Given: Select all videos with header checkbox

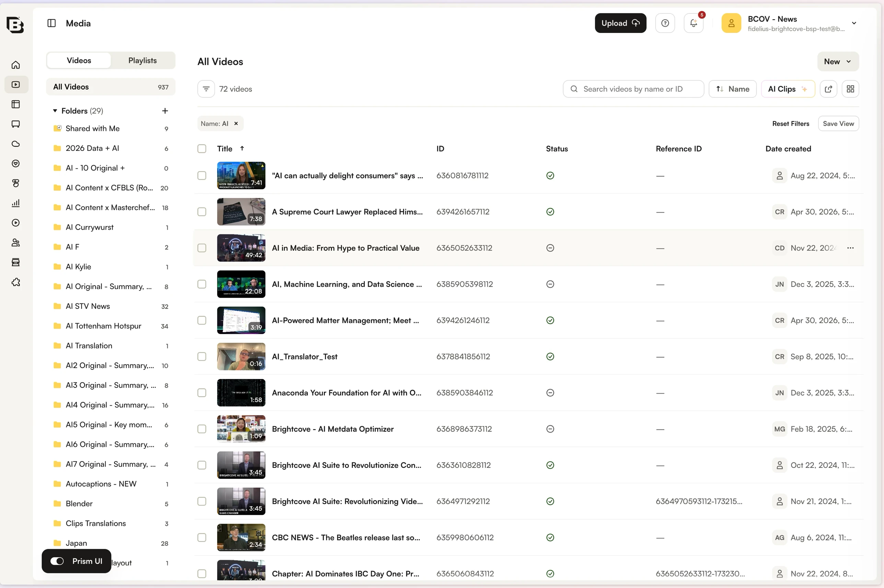Looking at the screenshot, I should pos(202,149).
